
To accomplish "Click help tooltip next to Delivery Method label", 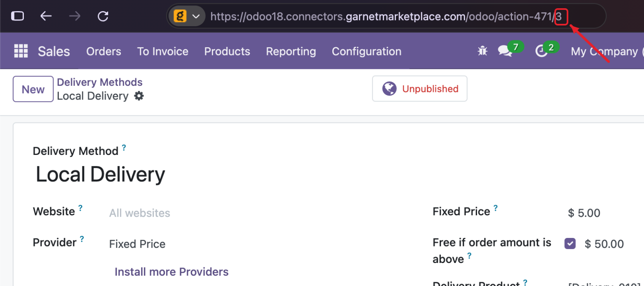I will [x=124, y=148].
